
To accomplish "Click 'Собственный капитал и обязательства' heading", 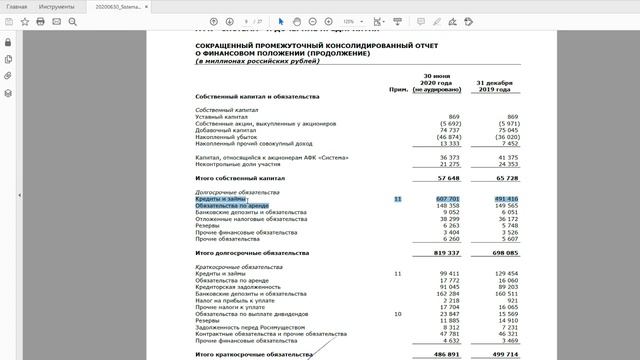I will [257, 97].
